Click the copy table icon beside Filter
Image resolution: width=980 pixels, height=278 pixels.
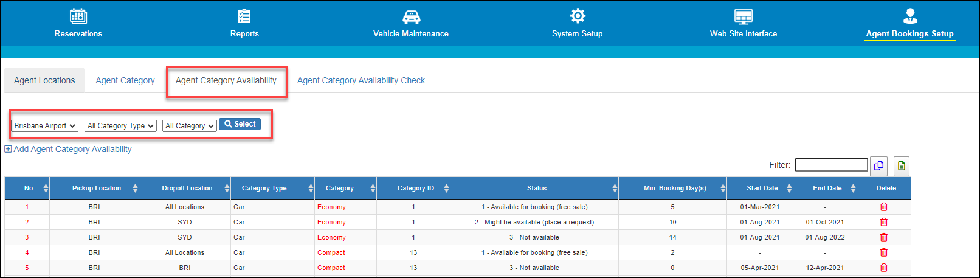[x=878, y=165]
